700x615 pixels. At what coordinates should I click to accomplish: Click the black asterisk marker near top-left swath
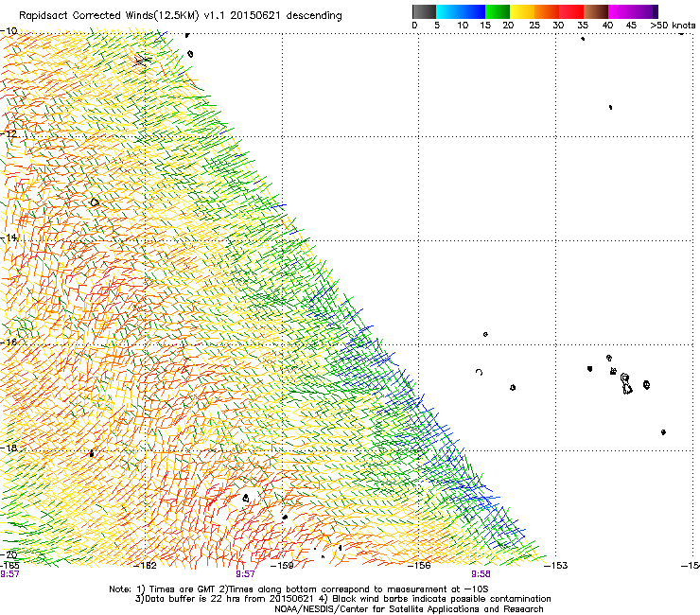point(142,60)
